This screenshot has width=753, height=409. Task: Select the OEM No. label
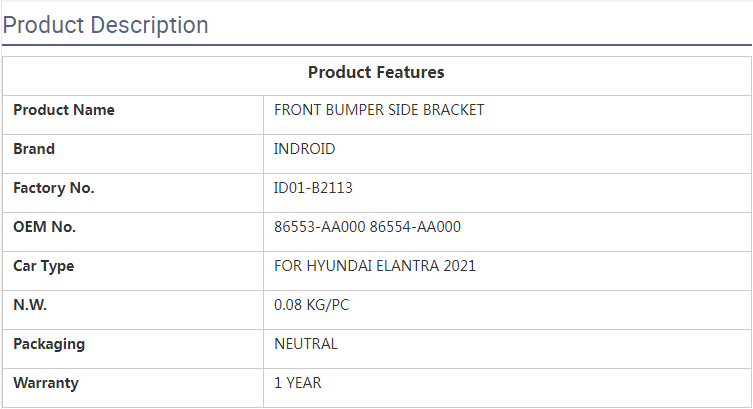pyautogui.click(x=45, y=227)
